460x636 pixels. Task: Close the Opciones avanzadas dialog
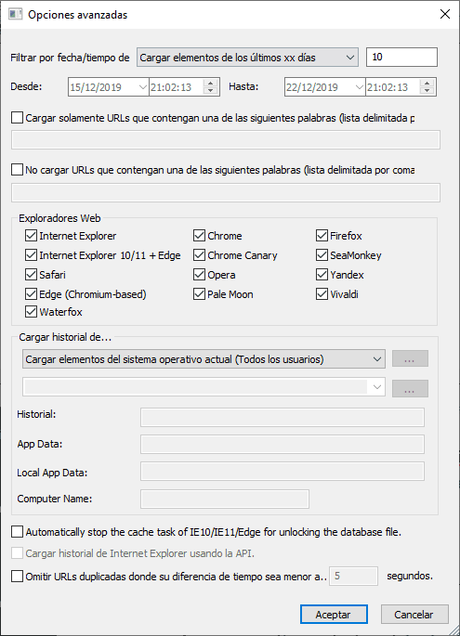(445, 14)
